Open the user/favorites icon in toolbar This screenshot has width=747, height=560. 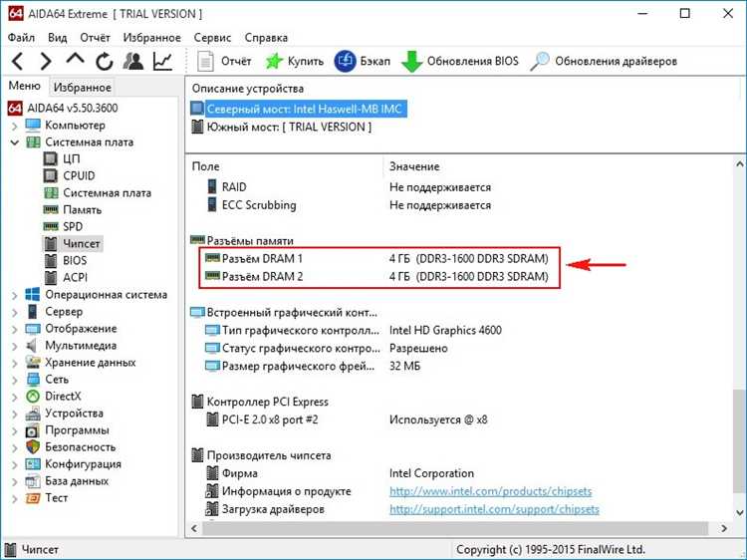(x=133, y=62)
